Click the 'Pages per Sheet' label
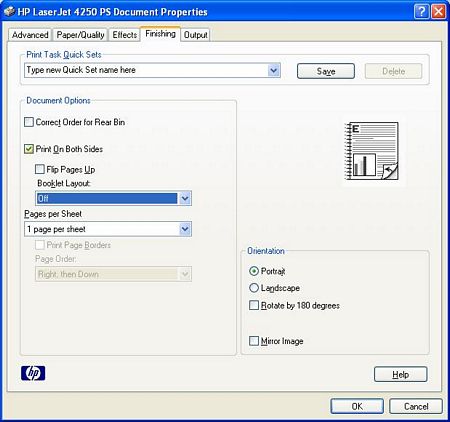This screenshot has height=422, width=450. [x=53, y=214]
